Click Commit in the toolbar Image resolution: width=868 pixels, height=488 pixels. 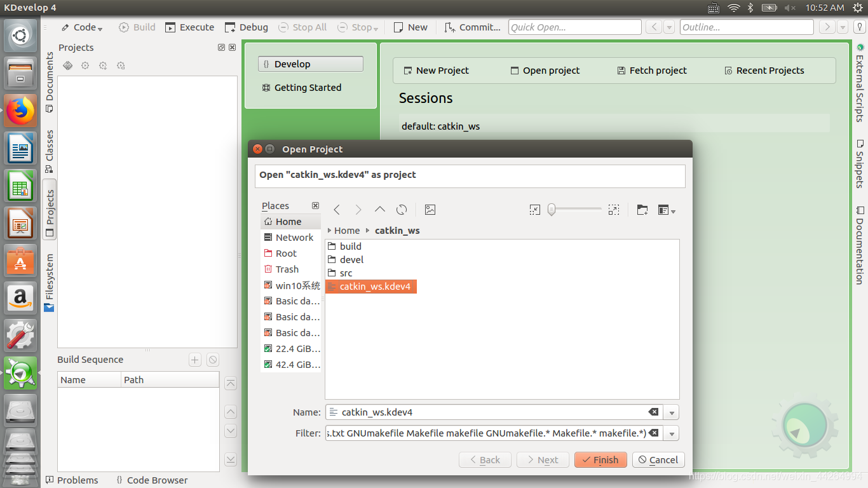[x=473, y=27]
